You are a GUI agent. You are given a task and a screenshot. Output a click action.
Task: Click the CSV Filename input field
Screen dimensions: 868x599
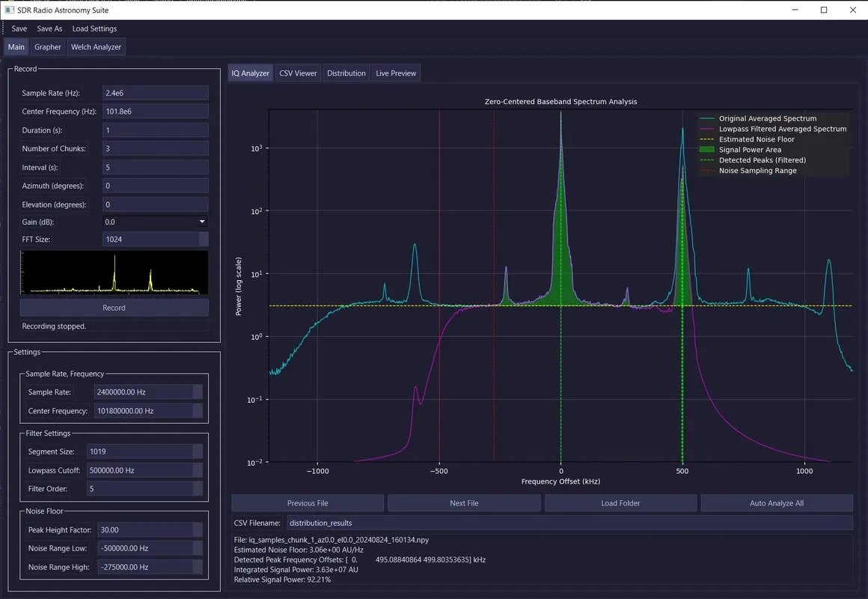(569, 523)
